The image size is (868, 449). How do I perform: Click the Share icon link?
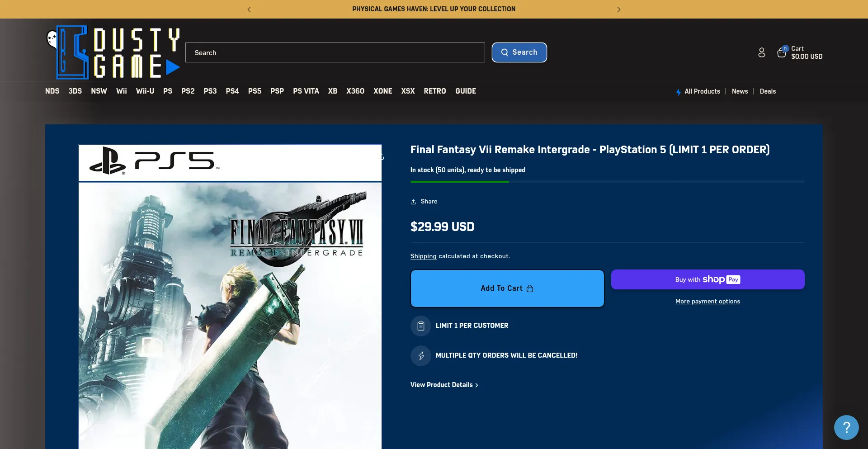(424, 202)
